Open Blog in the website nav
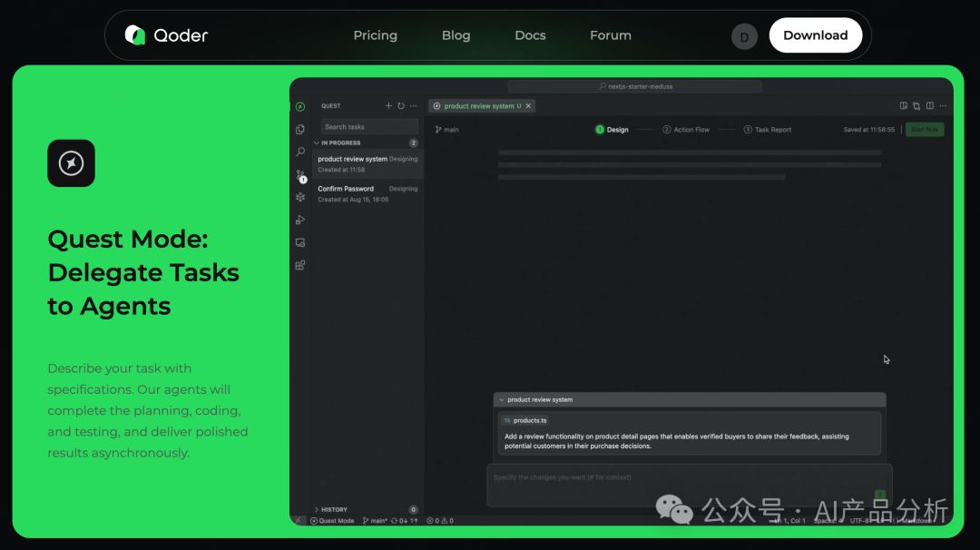980x550 pixels. 456,35
